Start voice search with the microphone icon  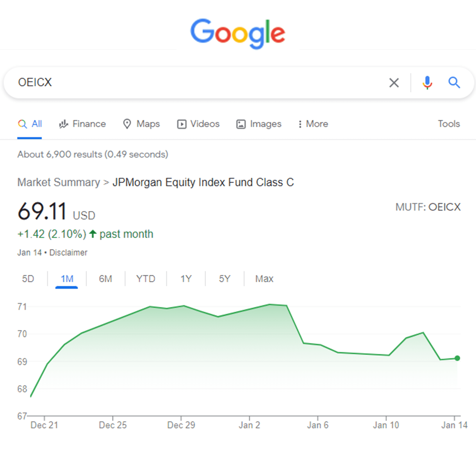click(x=427, y=83)
